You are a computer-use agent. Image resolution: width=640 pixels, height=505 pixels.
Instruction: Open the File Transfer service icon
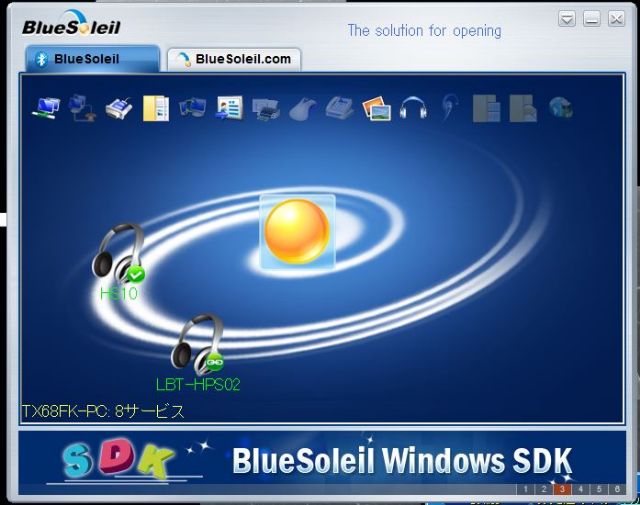click(155, 107)
